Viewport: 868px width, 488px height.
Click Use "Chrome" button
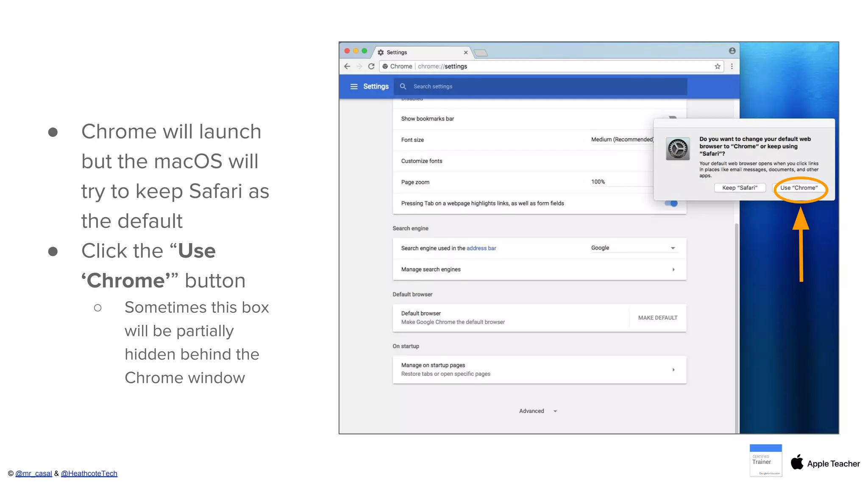point(799,188)
